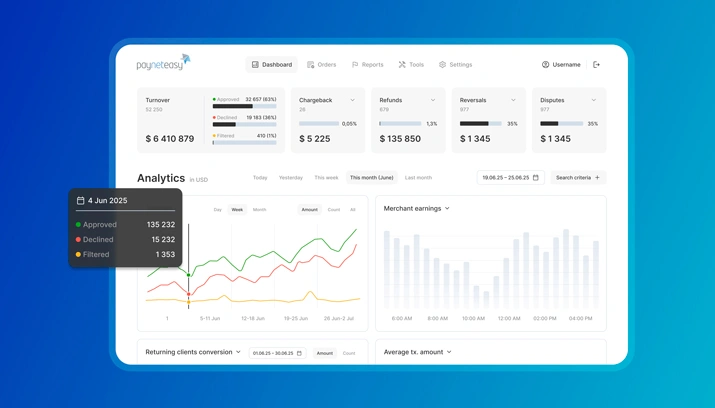The height and width of the screenshot is (408, 715).
Task: Select the Yesterday time filter
Action: coord(291,178)
